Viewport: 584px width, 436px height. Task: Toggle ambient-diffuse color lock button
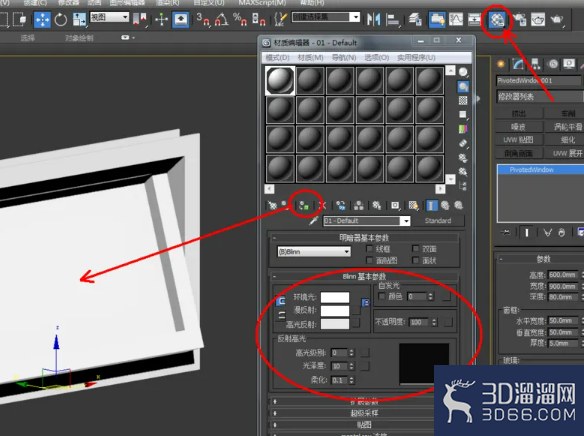pos(281,301)
